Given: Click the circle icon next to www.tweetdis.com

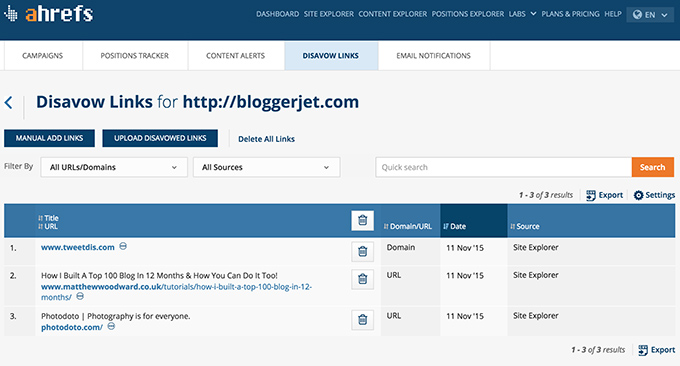Looking at the screenshot, I should [123, 246].
